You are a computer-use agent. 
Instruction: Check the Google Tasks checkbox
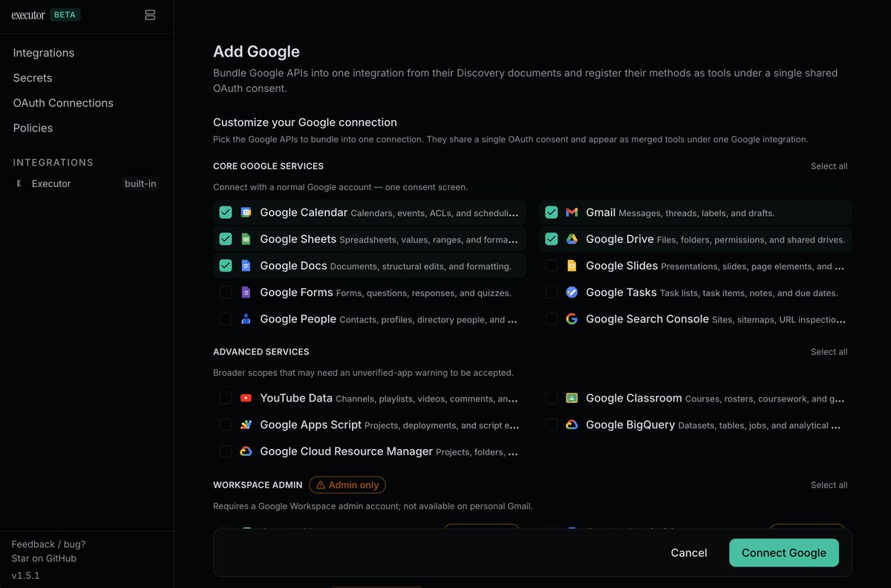552,293
